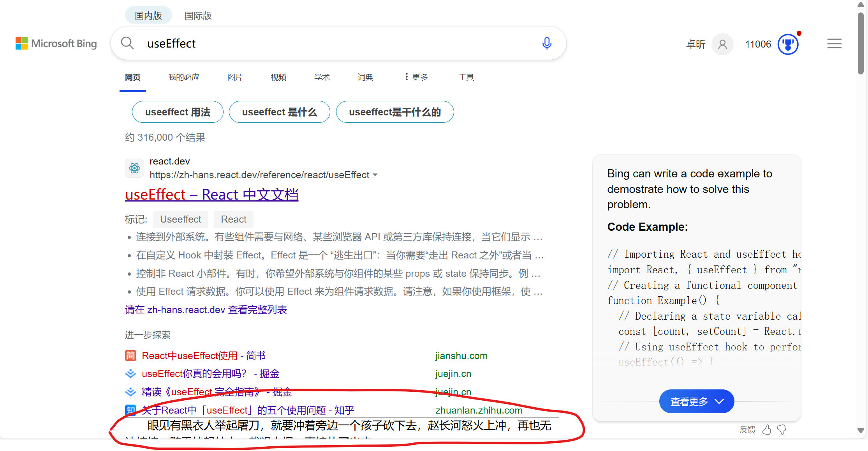
Task: Click the Jianshu favicon icon
Action: (x=130, y=355)
